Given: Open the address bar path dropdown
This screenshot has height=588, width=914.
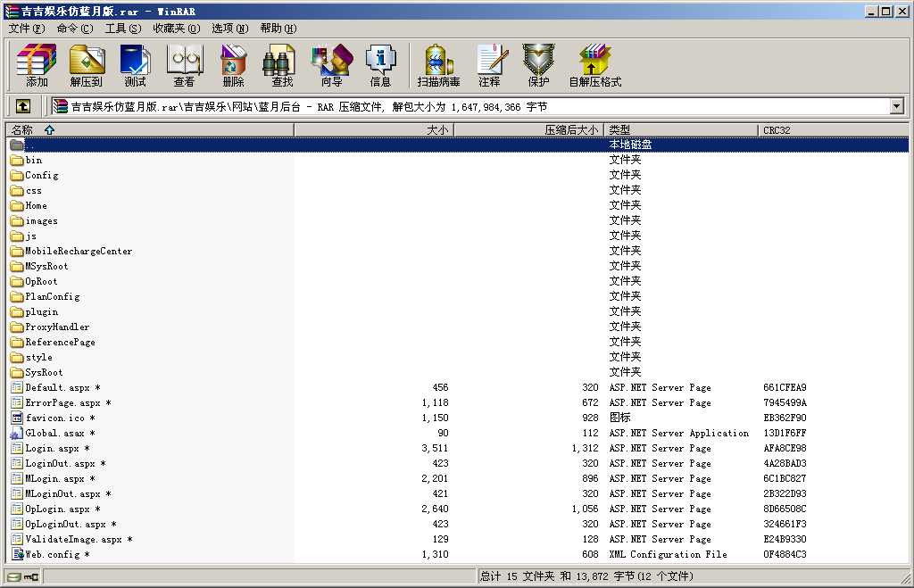Looking at the screenshot, I should pos(896,106).
